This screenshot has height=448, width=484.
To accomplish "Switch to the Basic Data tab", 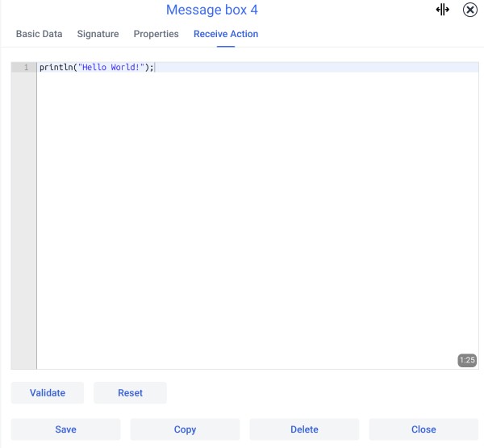I will pyautogui.click(x=40, y=34).
